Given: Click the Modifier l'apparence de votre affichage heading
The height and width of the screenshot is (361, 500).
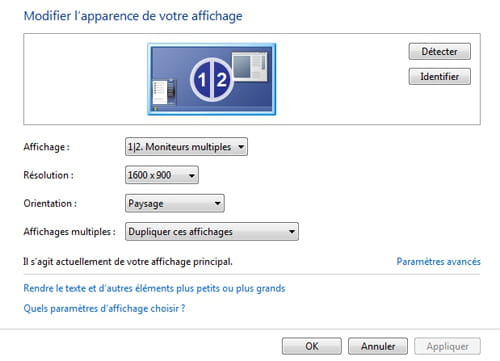Looking at the screenshot, I should coord(133,16).
